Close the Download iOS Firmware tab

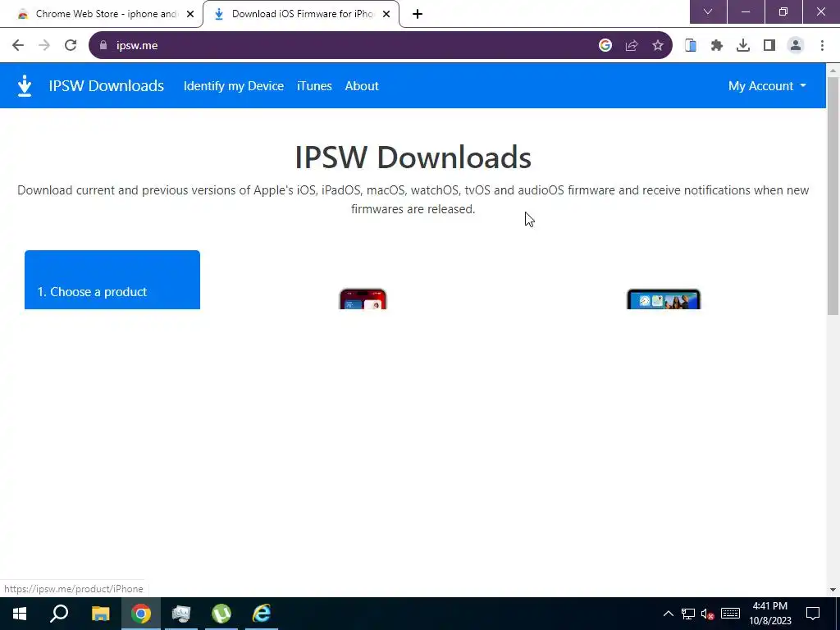pos(386,14)
